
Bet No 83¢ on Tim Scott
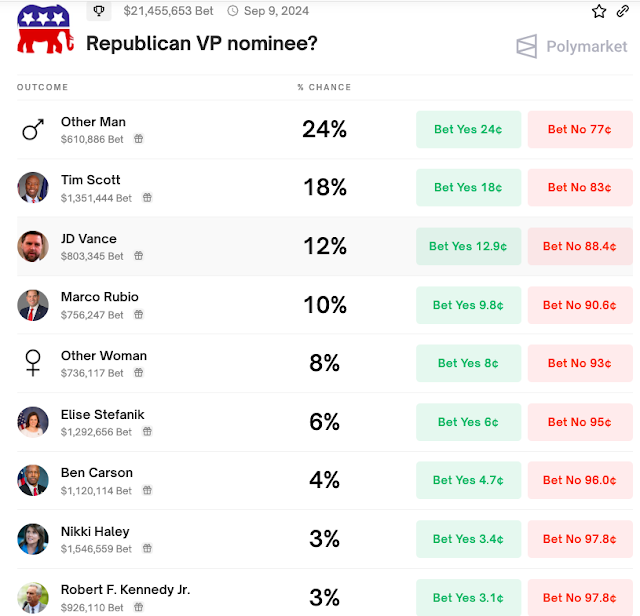[x=580, y=187]
